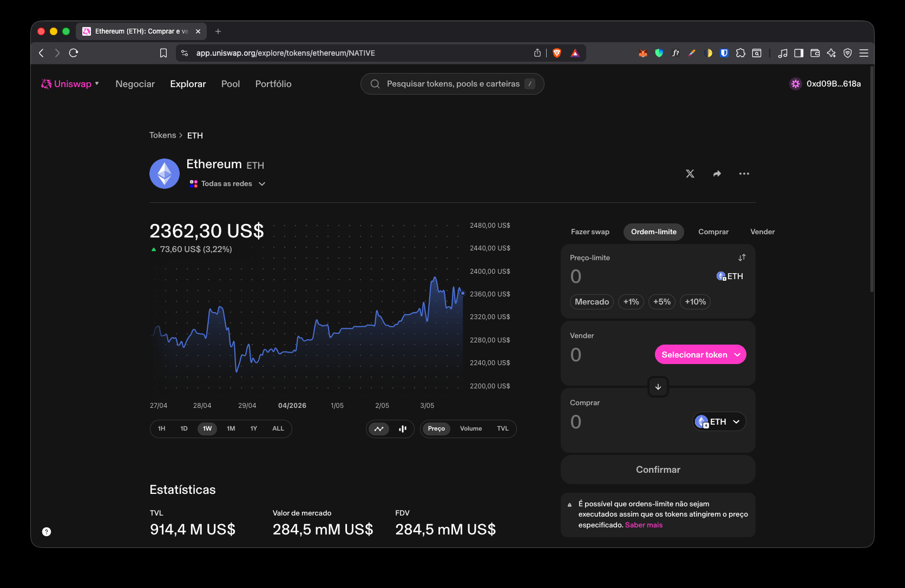Open the ETH buy token dropdown
This screenshot has width=905, height=588.
pyautogui.click(x=719, y=421)
